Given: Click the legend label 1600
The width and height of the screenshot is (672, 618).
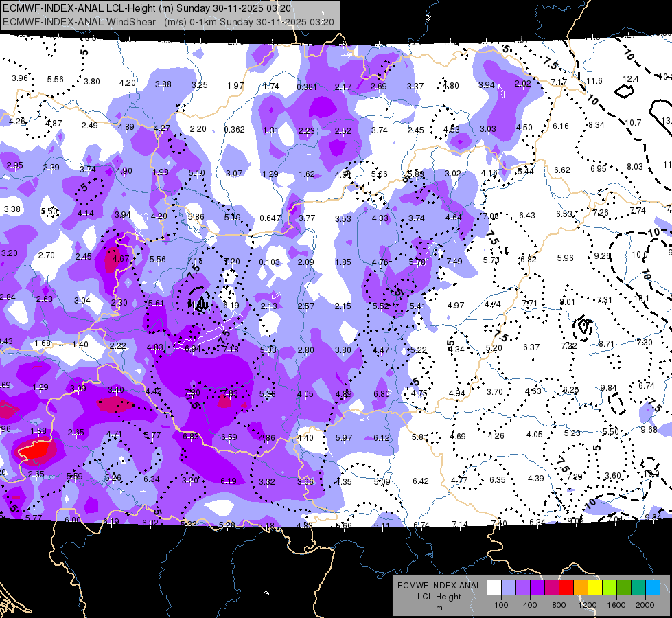Looking at the screenshot, I should (616, 605).
